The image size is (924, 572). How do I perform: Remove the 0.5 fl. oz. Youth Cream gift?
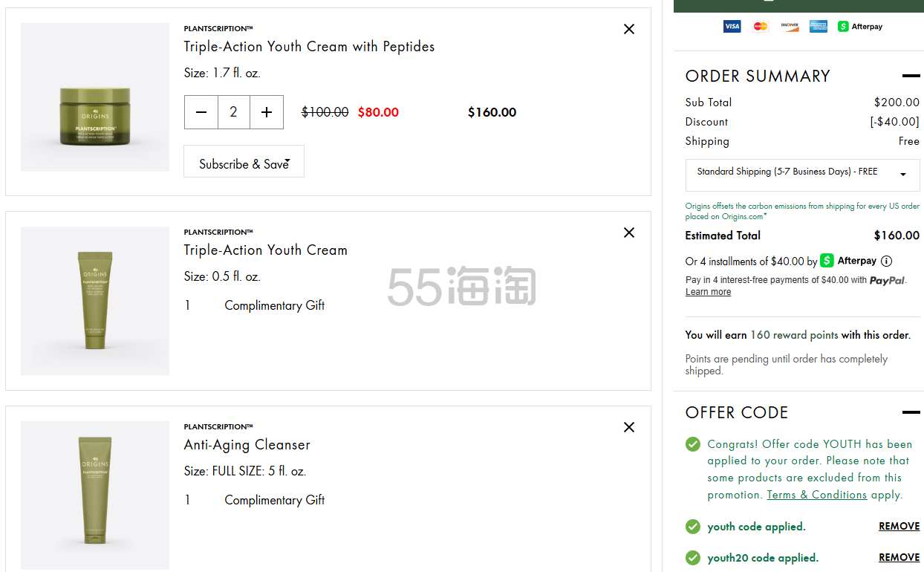pyautogui.click(x=629, y=233)
